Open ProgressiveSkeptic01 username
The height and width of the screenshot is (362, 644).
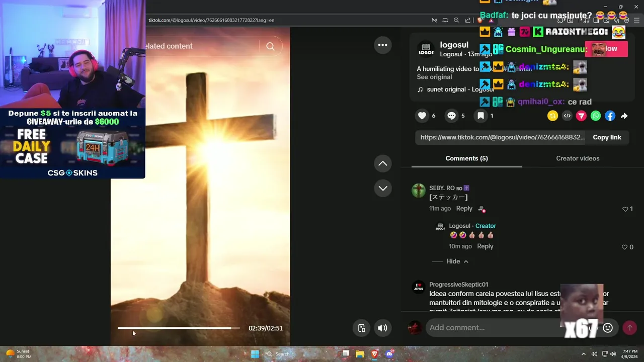458,285
